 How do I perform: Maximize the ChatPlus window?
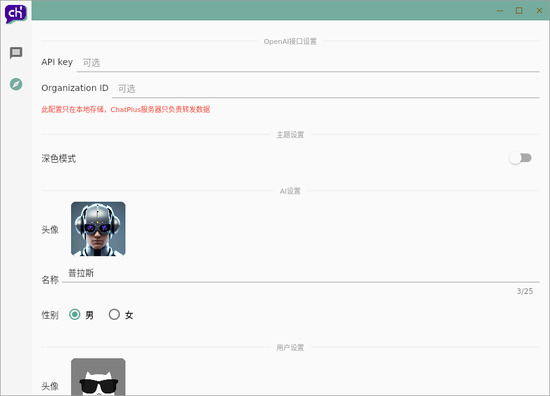coord(519,11)
